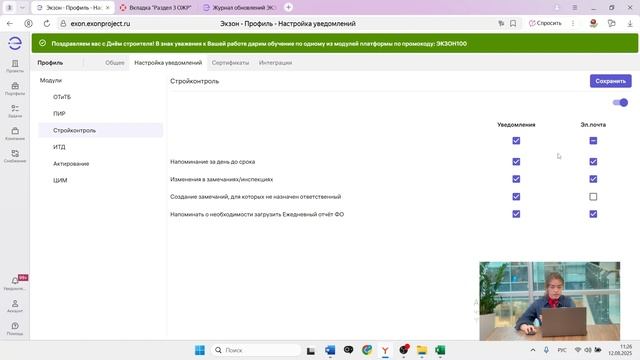Click the green promo banner ЭКЗОН100
The height and width of the screenshot is (360, 640).
point(335,43)
